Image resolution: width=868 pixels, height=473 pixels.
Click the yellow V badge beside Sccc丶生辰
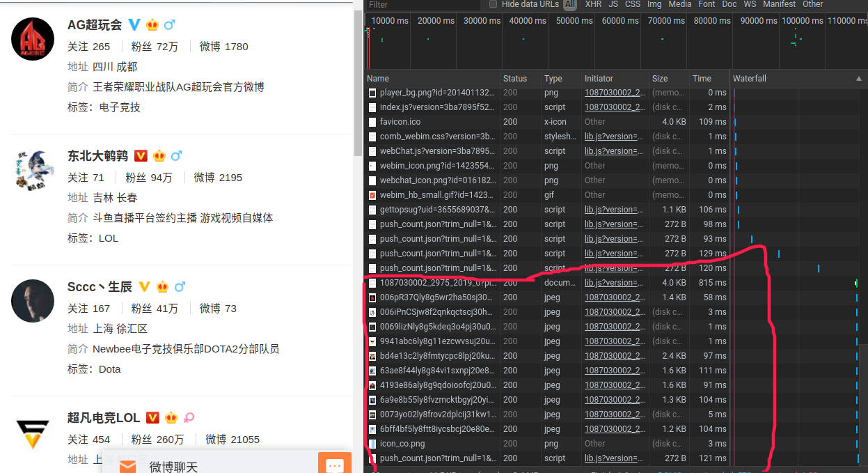pos(144,287)
